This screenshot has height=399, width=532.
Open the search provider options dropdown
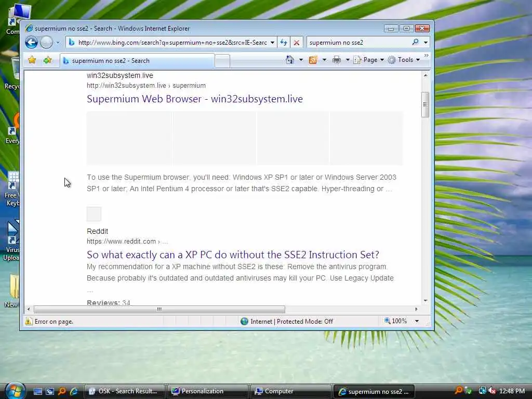tap(425, 43)
